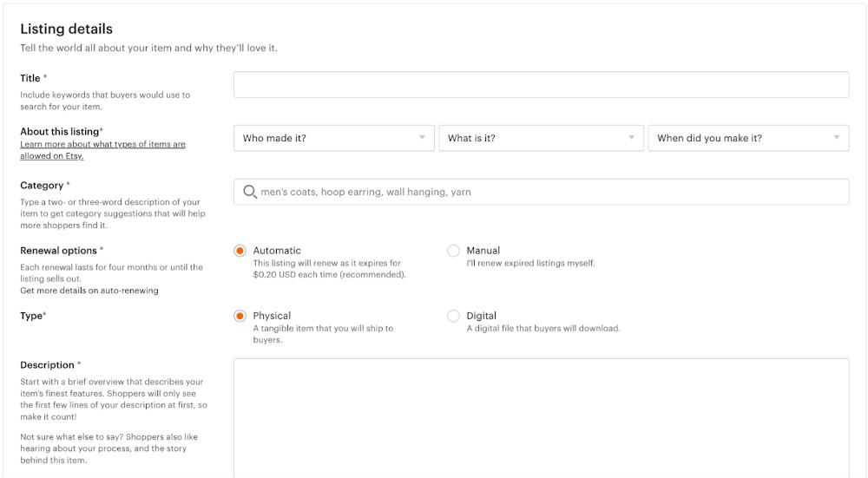Click the magnifier icon in Category search

tap(249, 192)
